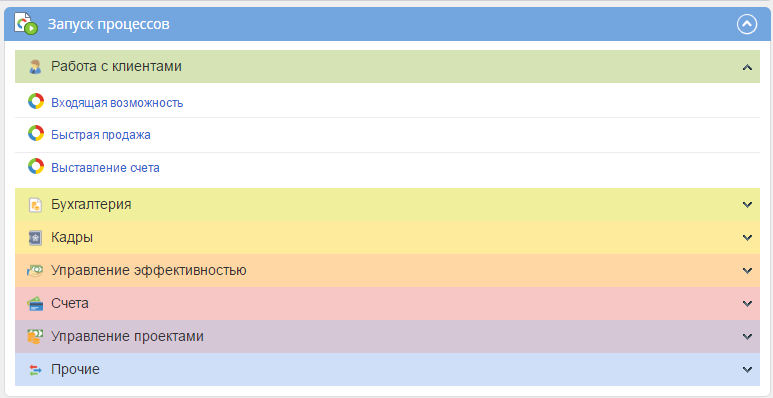Select the Счета category row
This screenshot has height=398, width=773.
(387, 304)
